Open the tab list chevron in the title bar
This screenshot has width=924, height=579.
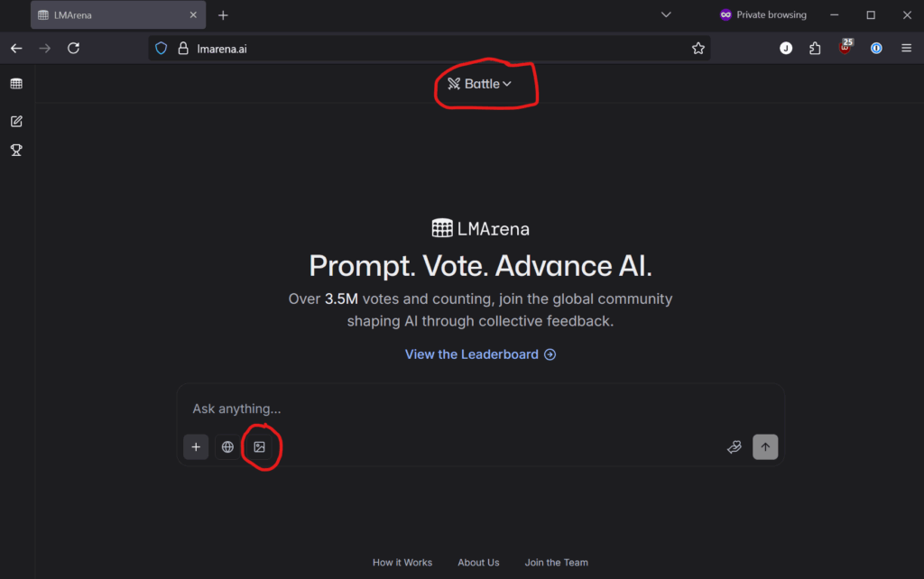coord(666,14)
